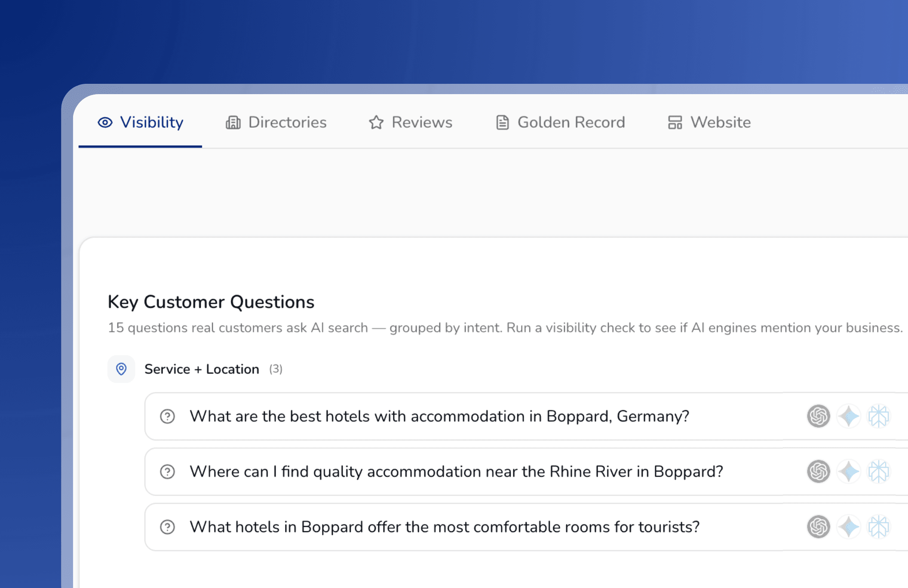Viewport: 908px width, 588px height.
Task: Click the Gemini sparkle icon on best hotels question
Action: 849,416
